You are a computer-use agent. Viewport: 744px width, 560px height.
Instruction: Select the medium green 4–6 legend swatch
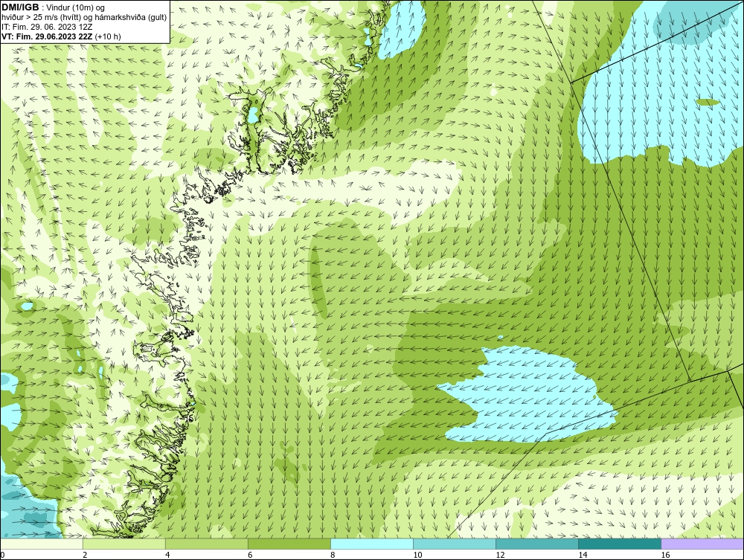click(x=206, y=544)
